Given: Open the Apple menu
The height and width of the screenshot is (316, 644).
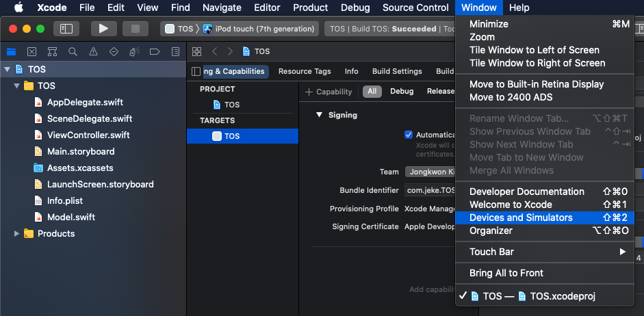Looking at the screenshot, I should tap(19, 8).
